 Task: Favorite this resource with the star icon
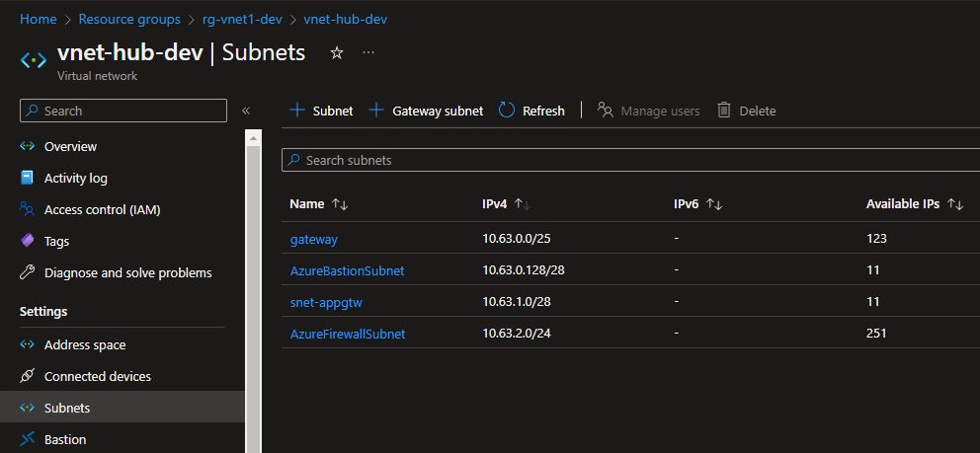click(x=337, y=53)
